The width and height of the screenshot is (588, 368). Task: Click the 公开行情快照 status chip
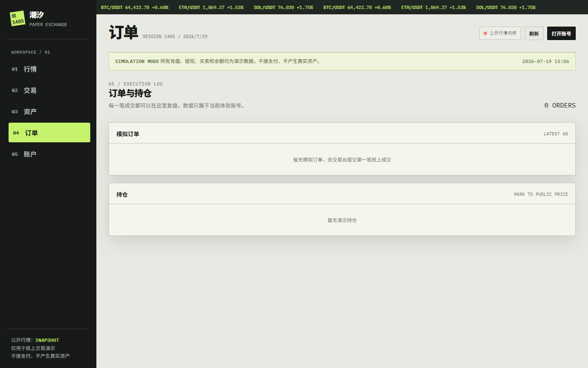[x=500, y=33]
